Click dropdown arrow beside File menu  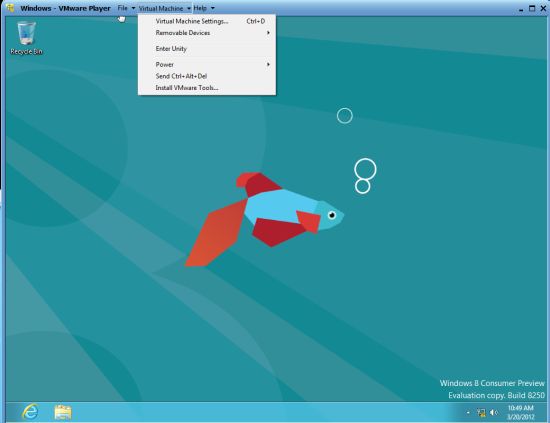[x=133, y=8]
